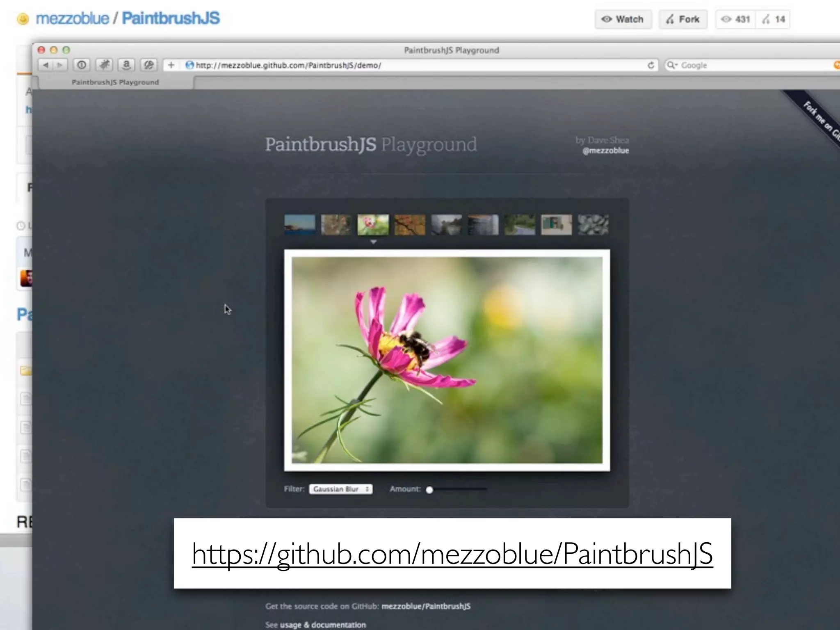Image resolution: width=840 pixels, height=630 pixels.
Task: Click the github.com/mezzoblue/PaintbrushJS URL overlay
Action: point(452,554)
